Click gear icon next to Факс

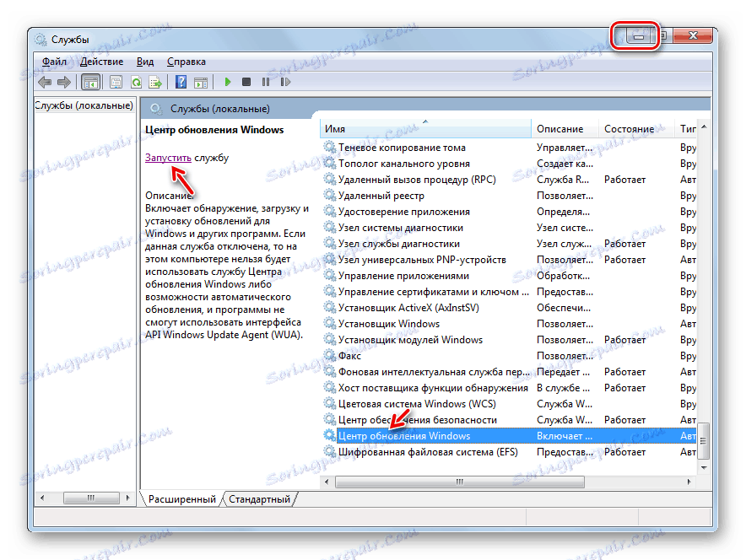coord(330,355)
